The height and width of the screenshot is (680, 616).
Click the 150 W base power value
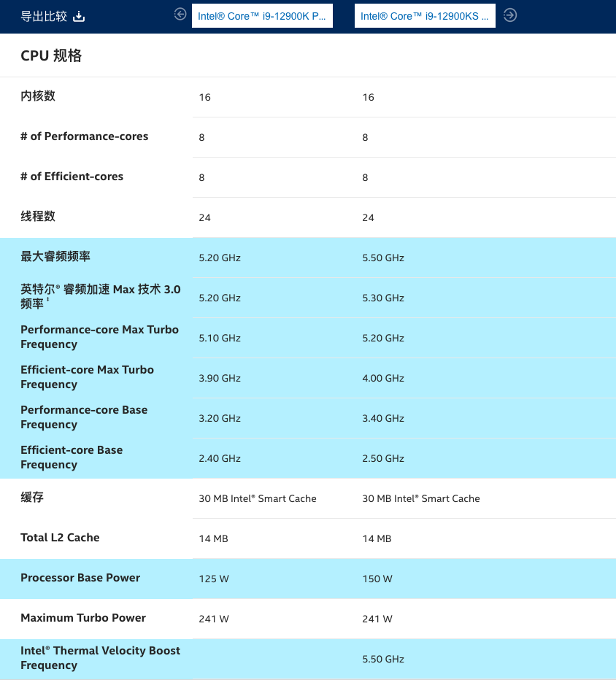tap(377, 579)
